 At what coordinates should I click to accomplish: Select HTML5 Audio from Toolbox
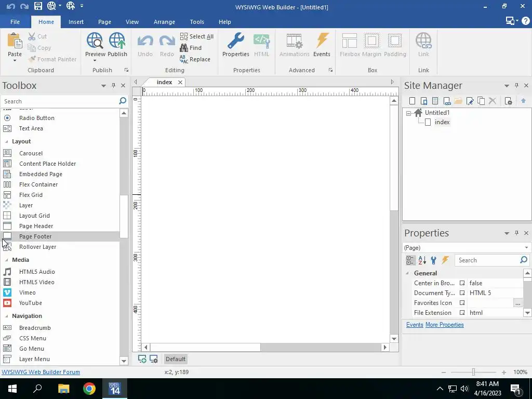click(x=37, y=272)
